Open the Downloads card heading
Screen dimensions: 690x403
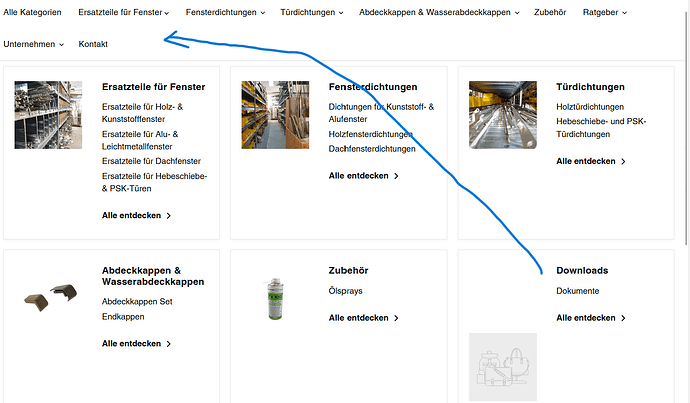pyautogui.click(x=582, y=270)
